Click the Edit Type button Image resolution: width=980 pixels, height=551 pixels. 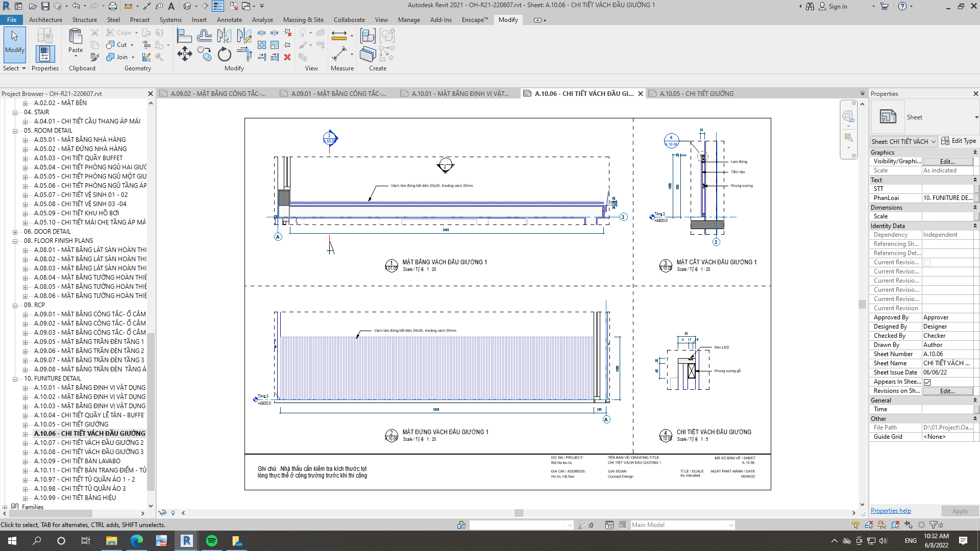[958, 141]
